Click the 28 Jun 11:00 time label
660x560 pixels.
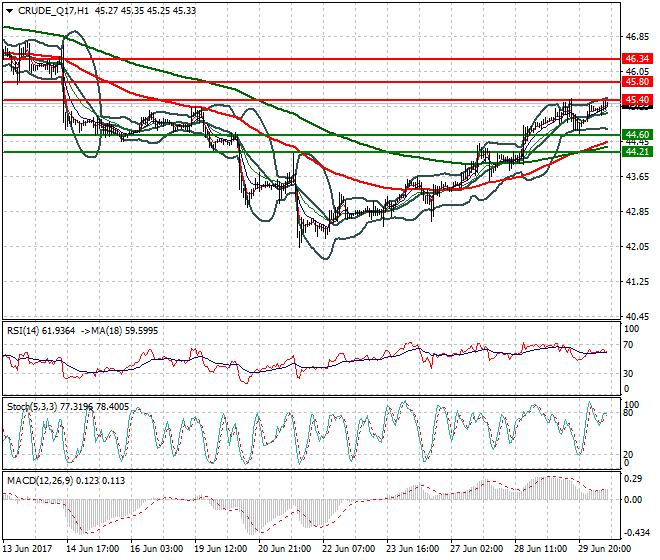(540, 549)
